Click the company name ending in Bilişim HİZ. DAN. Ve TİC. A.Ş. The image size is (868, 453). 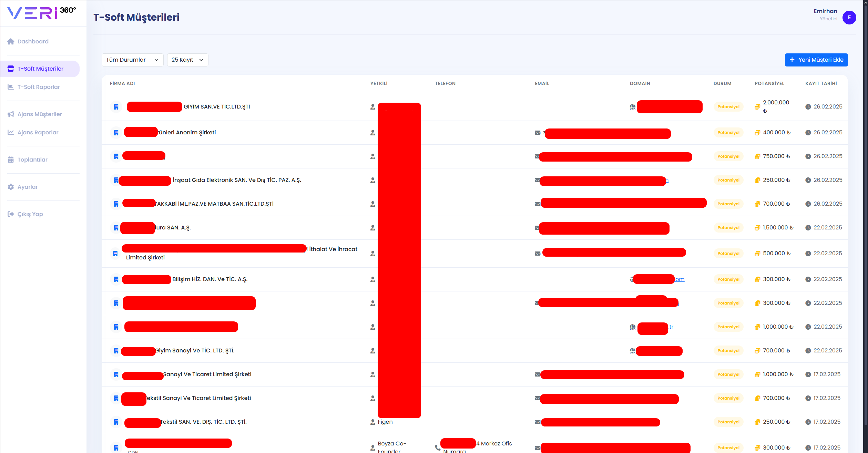click(x=210, y=279)
